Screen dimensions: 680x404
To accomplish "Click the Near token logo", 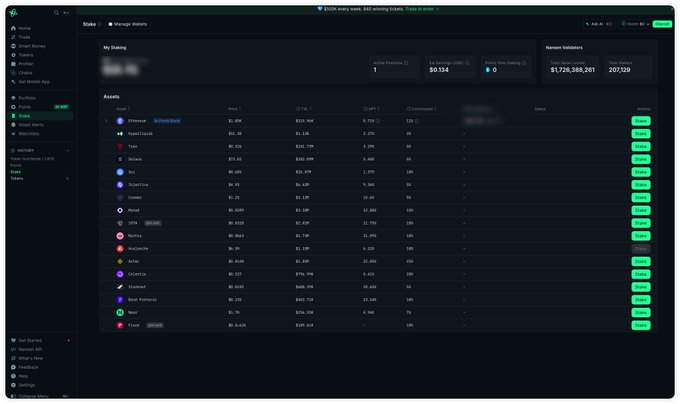I will 120,313.
